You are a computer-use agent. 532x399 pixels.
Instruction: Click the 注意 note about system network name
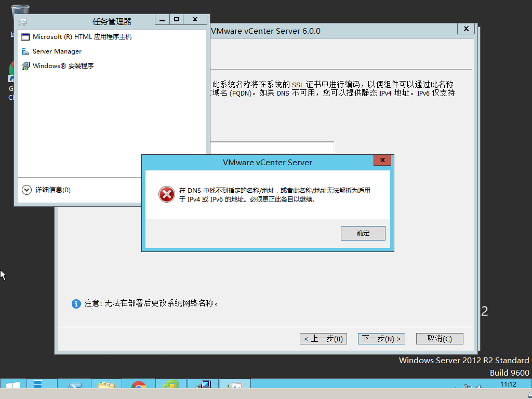point(151,303)
